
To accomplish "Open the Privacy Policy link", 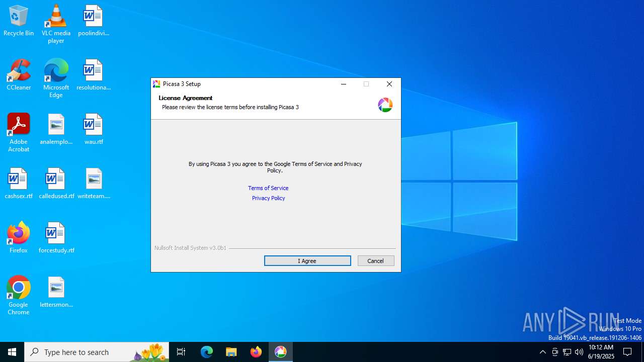I will [x=268, y=198].
